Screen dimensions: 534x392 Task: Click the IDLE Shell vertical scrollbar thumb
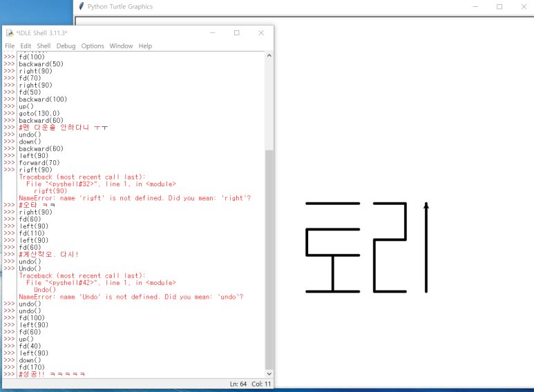coord(269,259)
